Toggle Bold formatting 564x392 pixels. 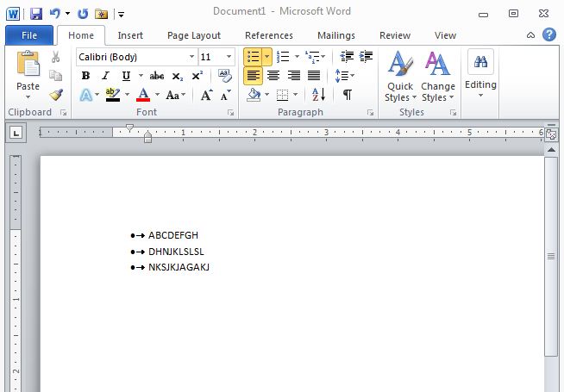point(85,76)
